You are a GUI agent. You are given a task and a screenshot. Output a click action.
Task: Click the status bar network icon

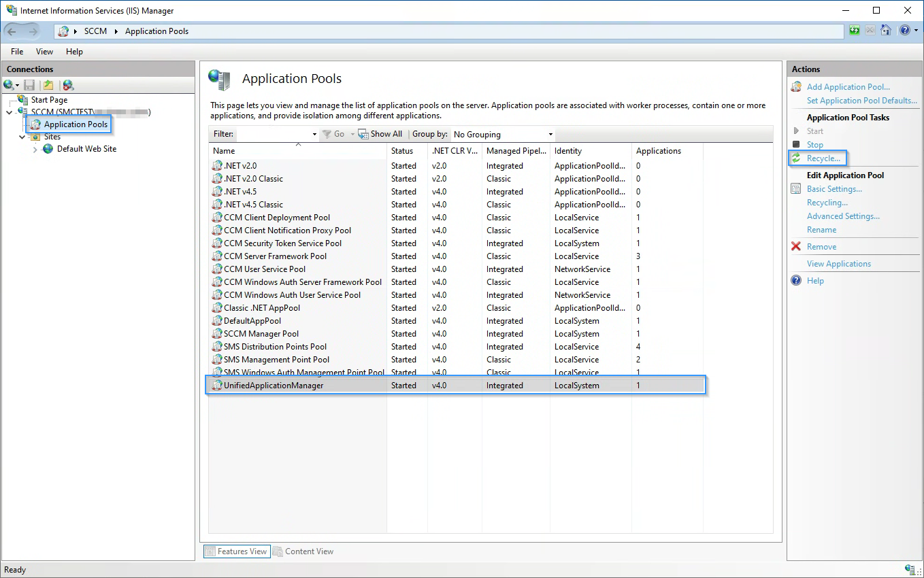pyautogui.click(x=910, y=570)
